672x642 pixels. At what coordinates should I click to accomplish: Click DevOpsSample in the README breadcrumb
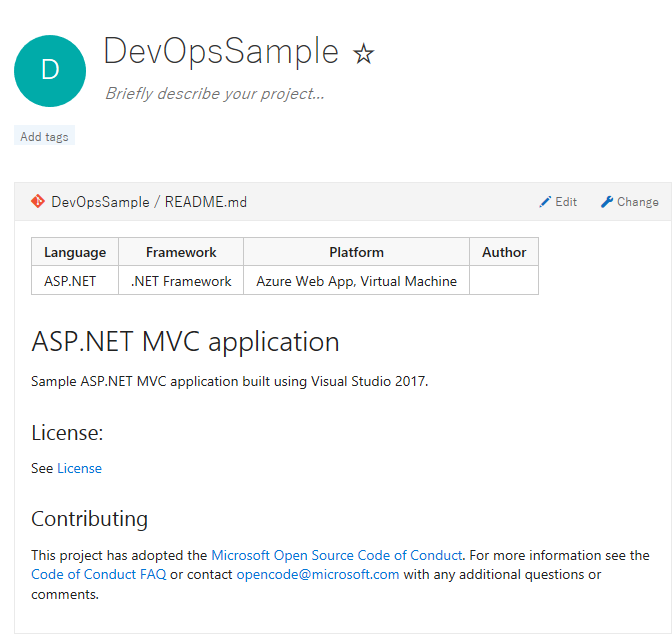[x=100, y=202]
